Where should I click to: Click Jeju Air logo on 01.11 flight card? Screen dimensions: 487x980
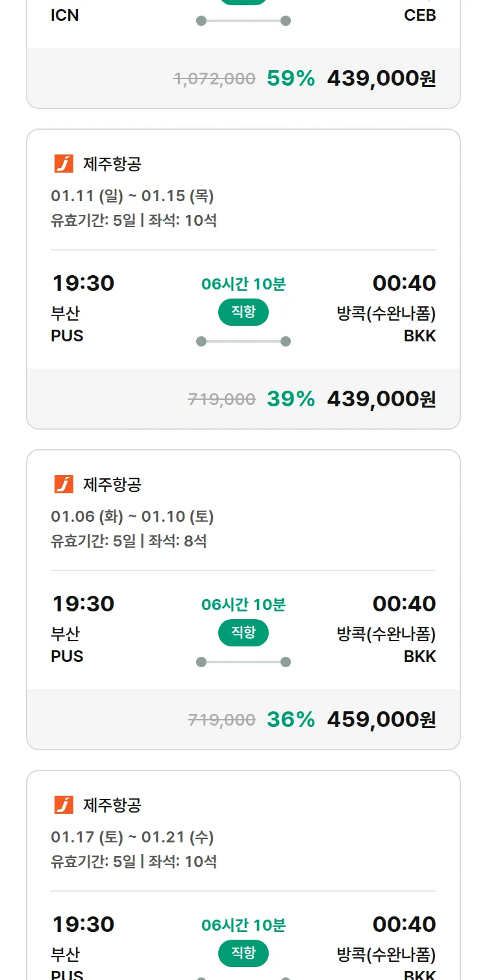pos(64,164)
